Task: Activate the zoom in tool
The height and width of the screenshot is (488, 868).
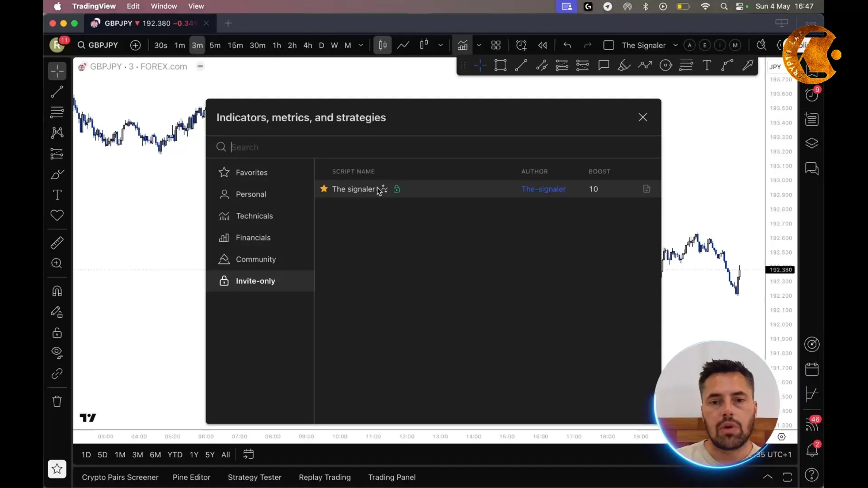Action: tap(57, 263)
